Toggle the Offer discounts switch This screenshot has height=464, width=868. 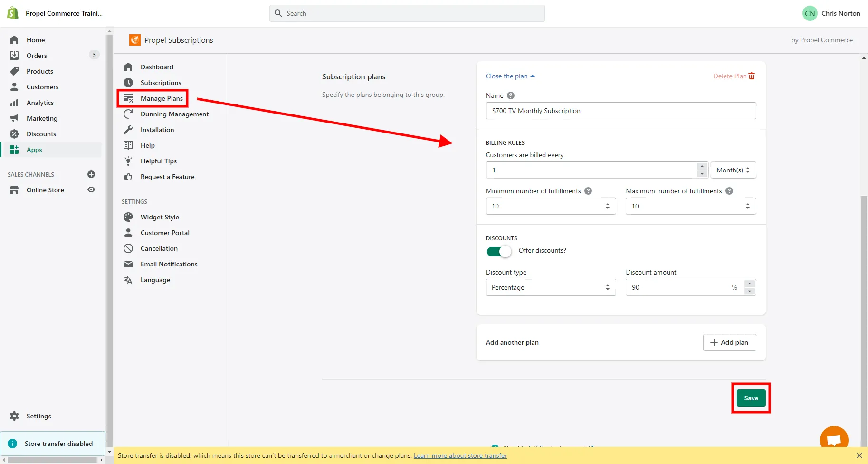tap(499, 251)
